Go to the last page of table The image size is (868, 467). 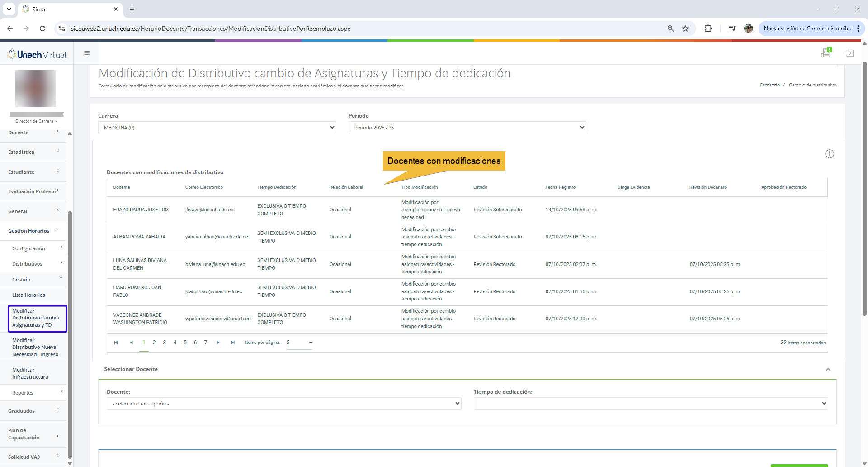pyautogui.click(x=233, y=343)
